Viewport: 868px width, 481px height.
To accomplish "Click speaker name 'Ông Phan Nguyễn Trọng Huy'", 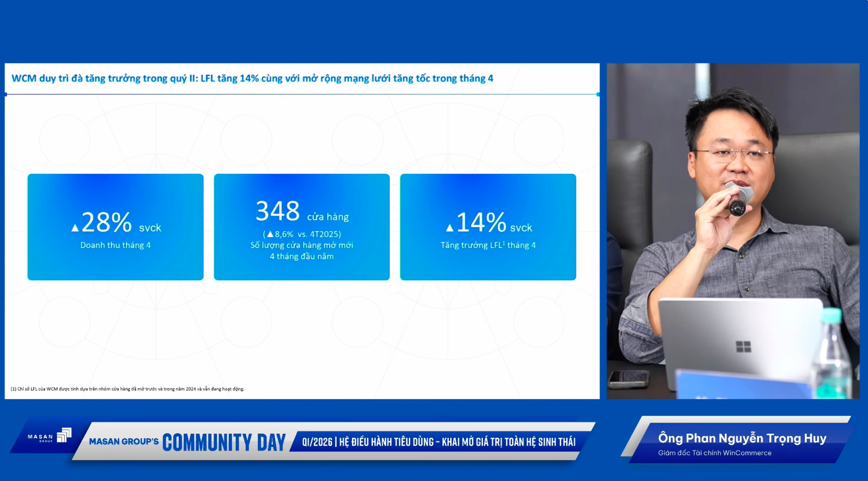I will [x=742, y=438].
